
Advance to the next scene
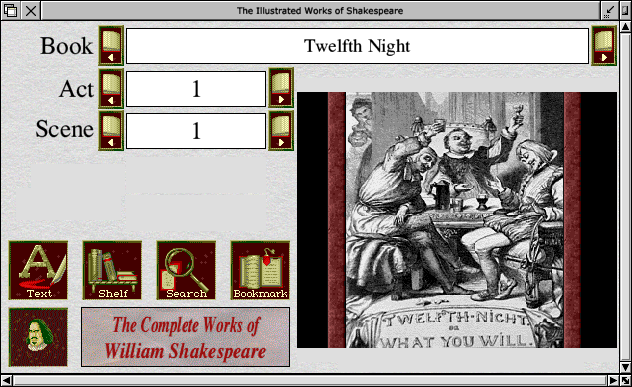click(x=281, y=131)
